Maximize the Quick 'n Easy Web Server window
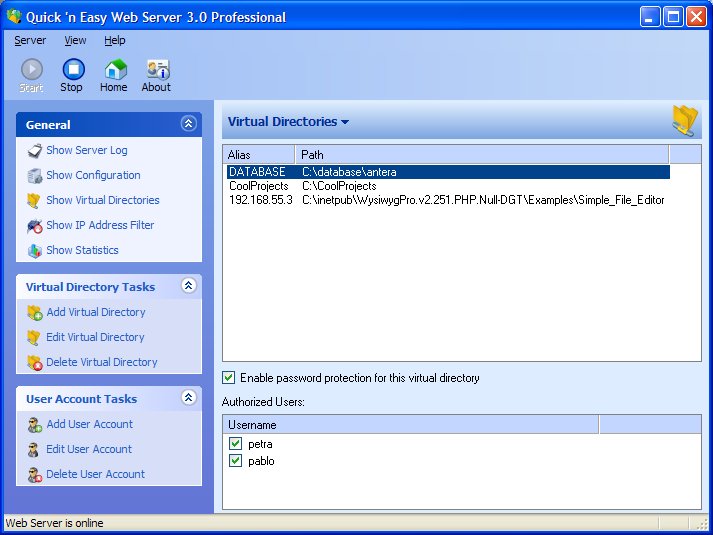Screen dimensions: 713x535 [673, 17]
